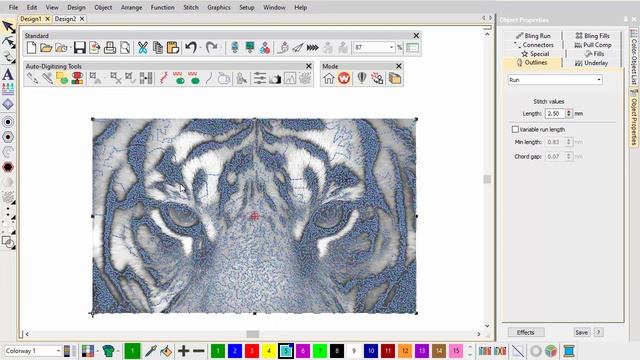Click the Effects button

(526, 332)
